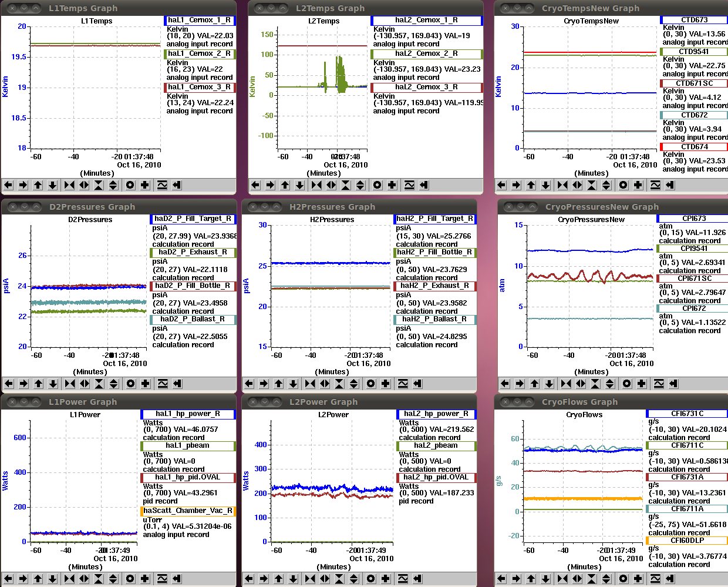Select the haD2_P_Ballast_R legend entry
This screenshot has height=587, width=728.
point(193,319)
